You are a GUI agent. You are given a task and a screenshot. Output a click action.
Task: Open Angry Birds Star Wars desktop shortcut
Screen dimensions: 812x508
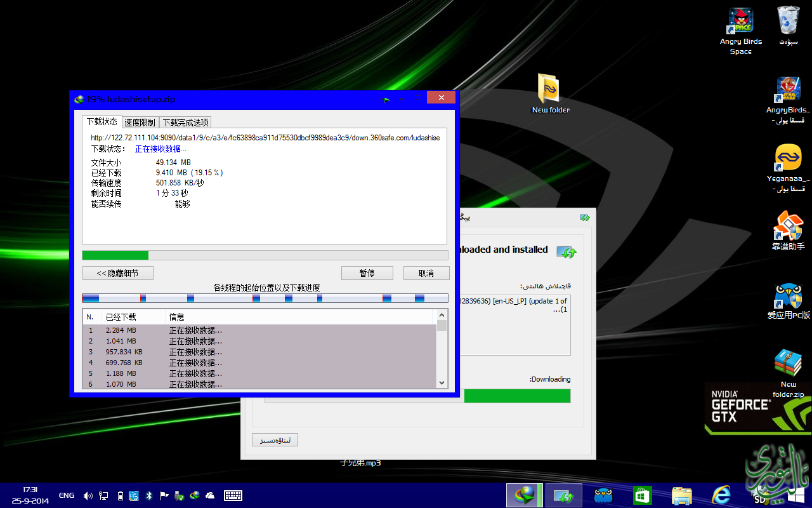[788, 100]
